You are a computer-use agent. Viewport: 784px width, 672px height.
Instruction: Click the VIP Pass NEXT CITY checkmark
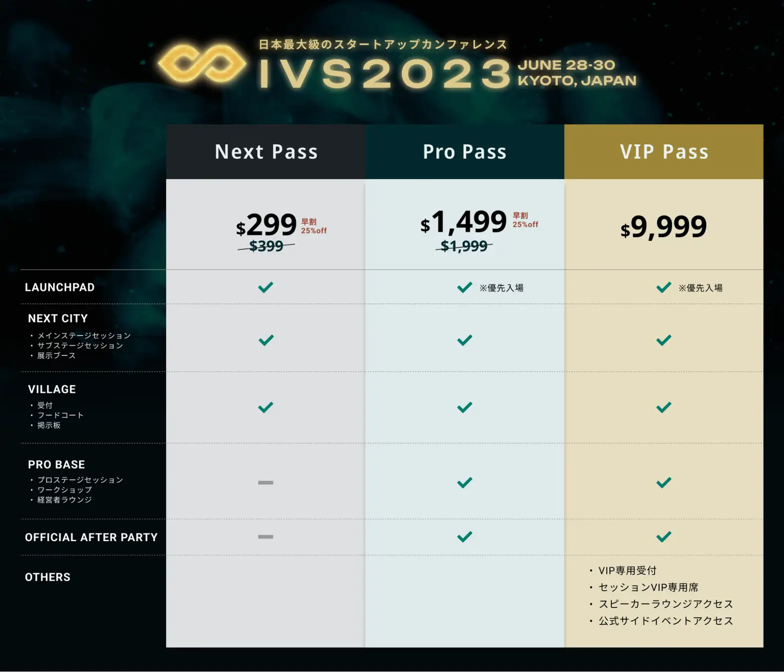pyautogui.click(x=664, y=340)
